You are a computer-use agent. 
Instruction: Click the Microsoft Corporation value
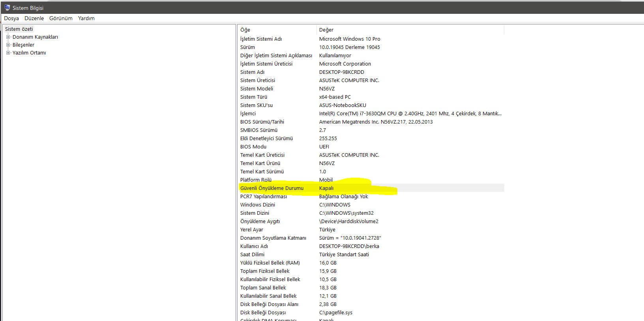tap(345, 64)
